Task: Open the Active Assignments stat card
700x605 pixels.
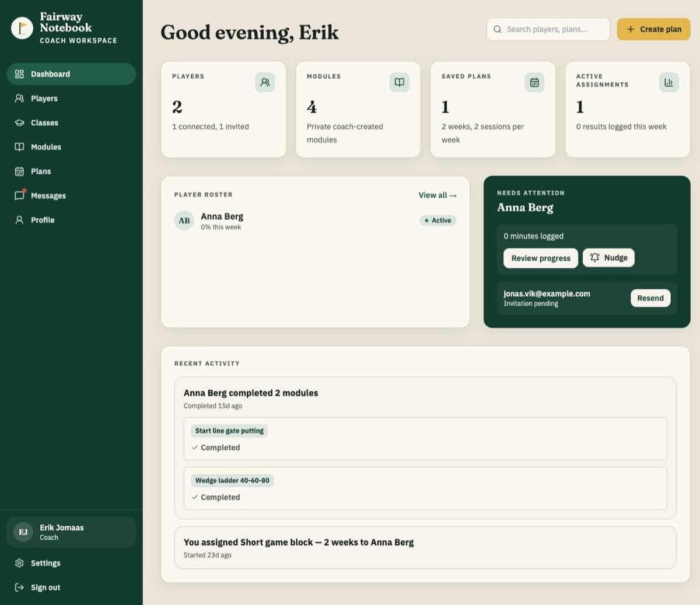Action: (628, 109)
